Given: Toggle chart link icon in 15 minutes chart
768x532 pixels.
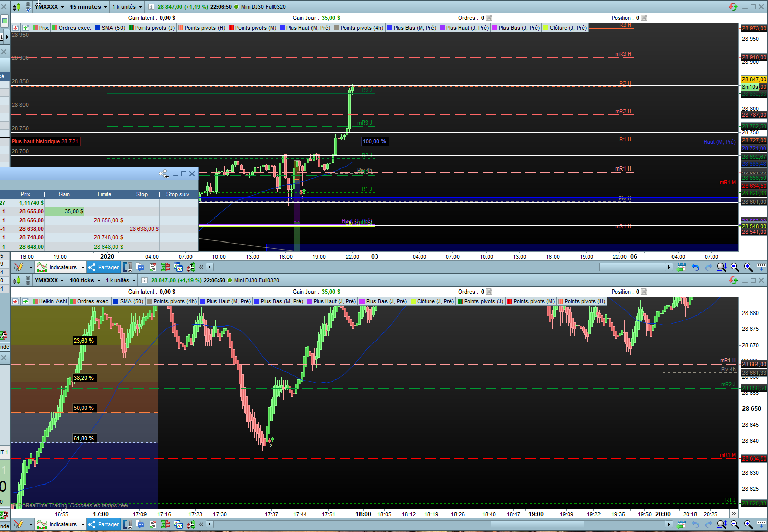Looking at the screenshot, I should (x=28, y=7).
